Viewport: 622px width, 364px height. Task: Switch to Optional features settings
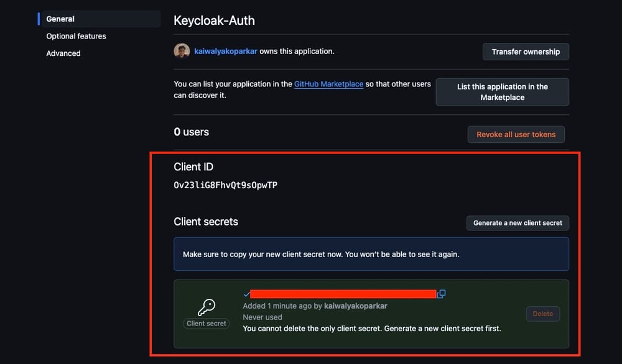point(75,36)
